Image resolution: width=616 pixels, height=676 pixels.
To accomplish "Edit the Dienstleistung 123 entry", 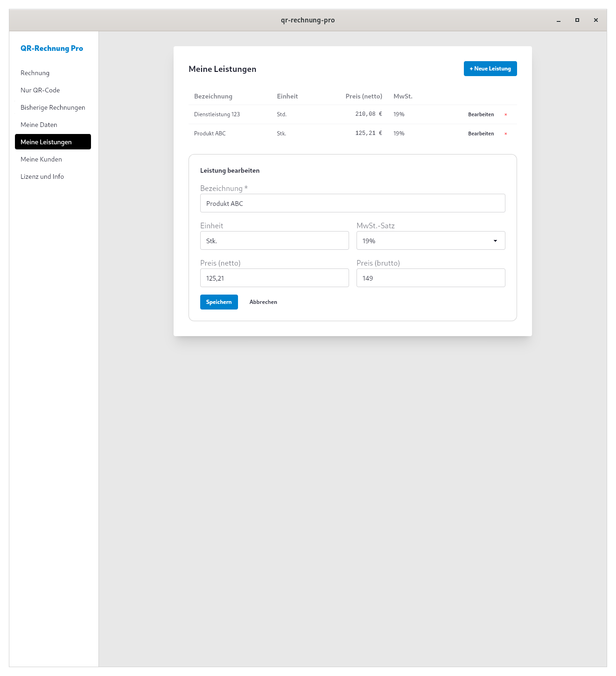I will tap(481, 114).
